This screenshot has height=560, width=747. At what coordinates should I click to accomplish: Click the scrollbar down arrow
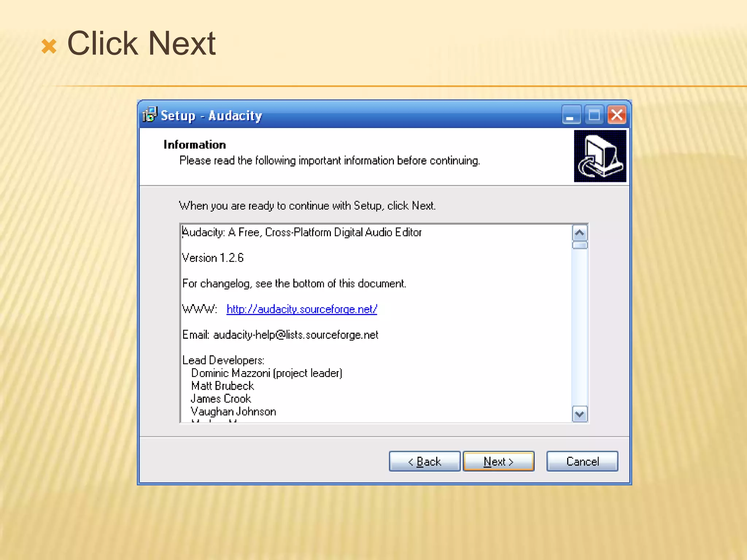pos(580,414)
